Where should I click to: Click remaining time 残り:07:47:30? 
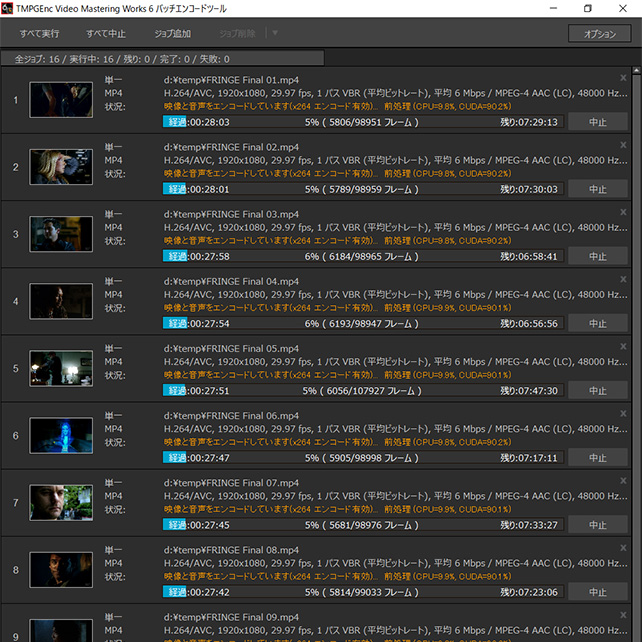click(x=529, y=391)
